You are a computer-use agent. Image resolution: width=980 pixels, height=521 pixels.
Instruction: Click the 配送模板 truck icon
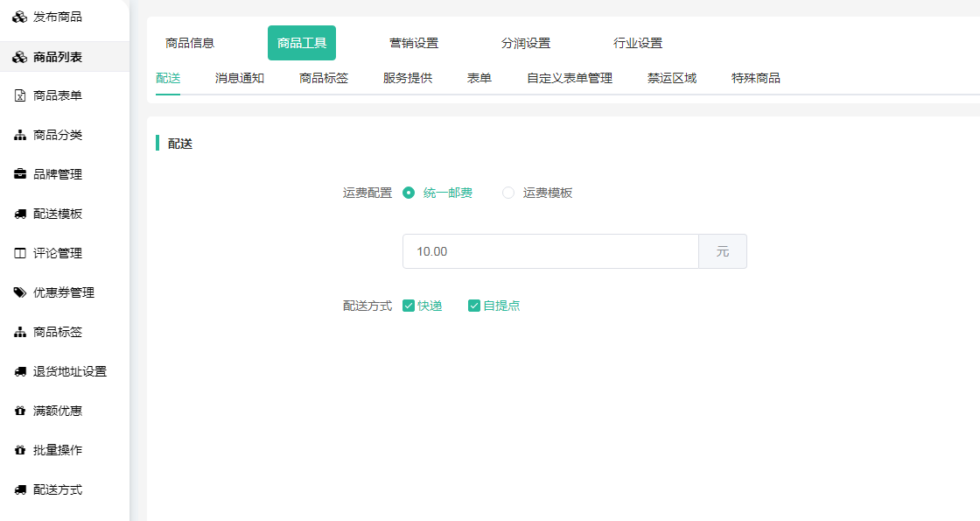(x=19, y=214)
